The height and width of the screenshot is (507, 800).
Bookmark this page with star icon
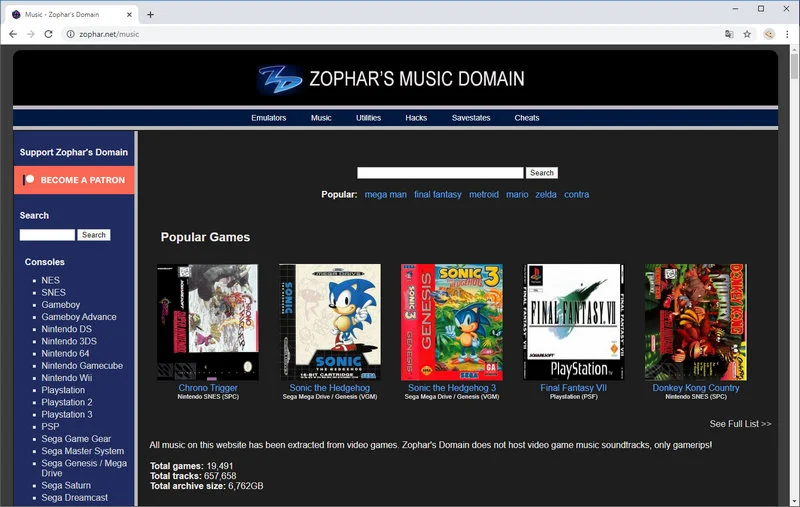coord(747,34)
